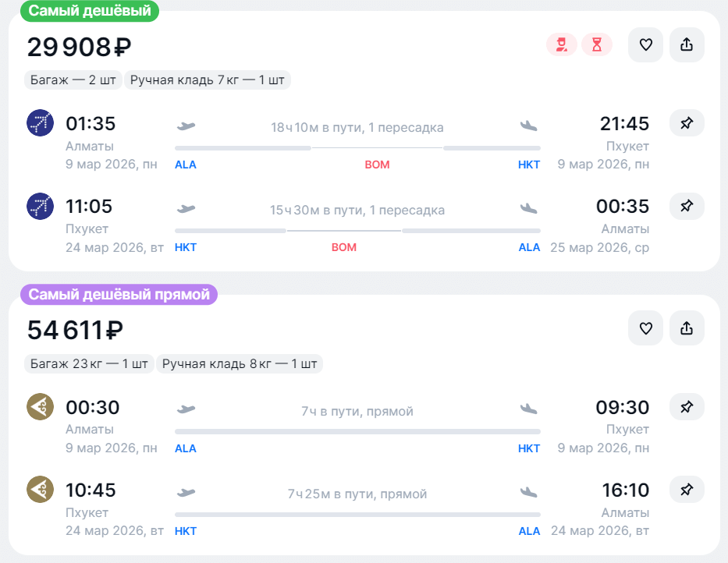Open the 54 611₽ ticket price

(75, 331)
